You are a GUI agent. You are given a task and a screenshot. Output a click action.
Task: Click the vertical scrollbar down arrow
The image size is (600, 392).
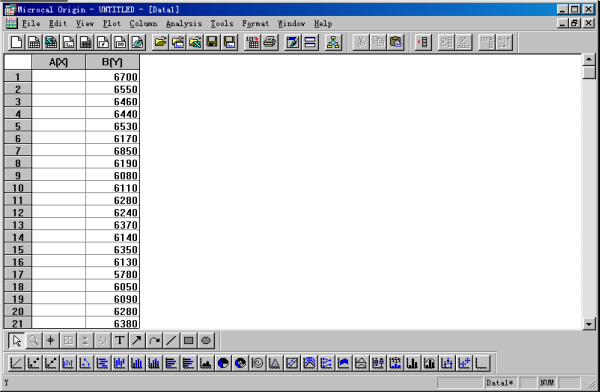[x=589, y=324]
